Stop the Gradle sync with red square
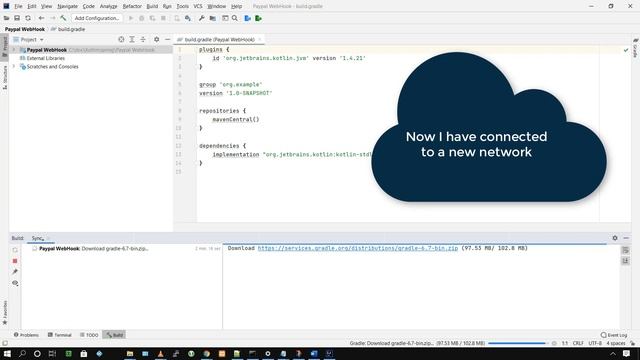The width and height of the screenshot is (640, 360). coord(15,261)
